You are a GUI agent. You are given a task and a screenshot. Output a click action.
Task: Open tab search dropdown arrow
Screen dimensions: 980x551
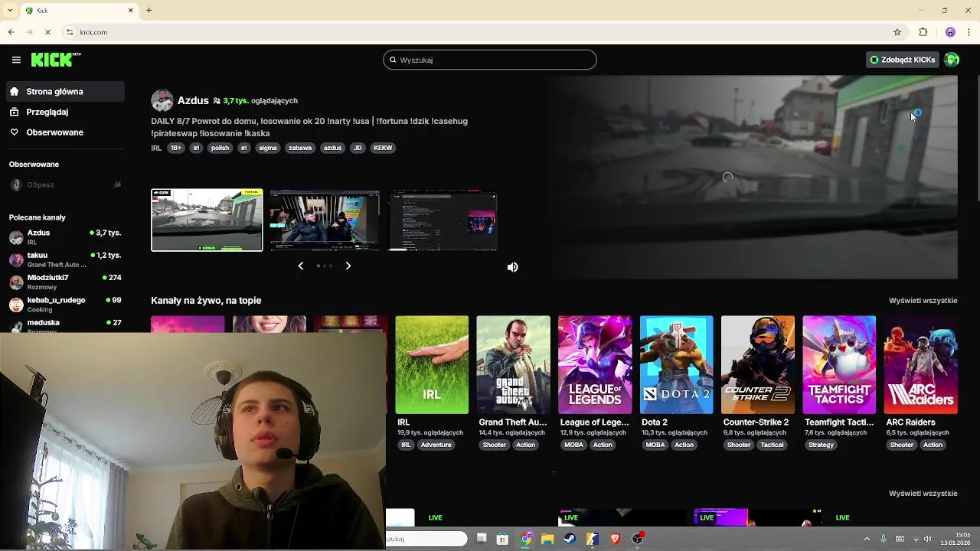click(11, 11)
